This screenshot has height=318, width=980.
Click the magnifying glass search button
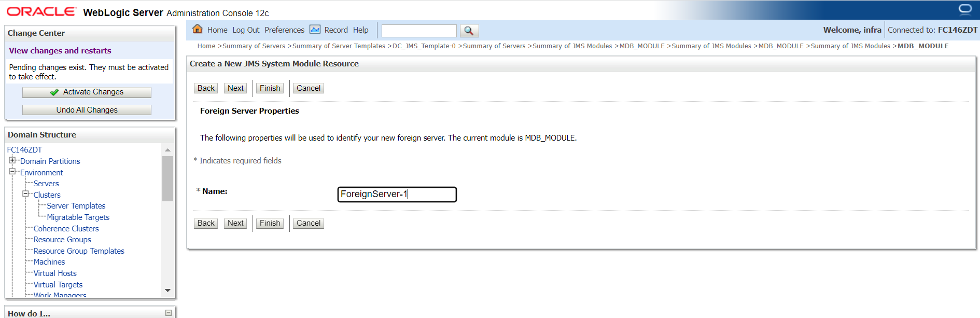coord(469,31)
